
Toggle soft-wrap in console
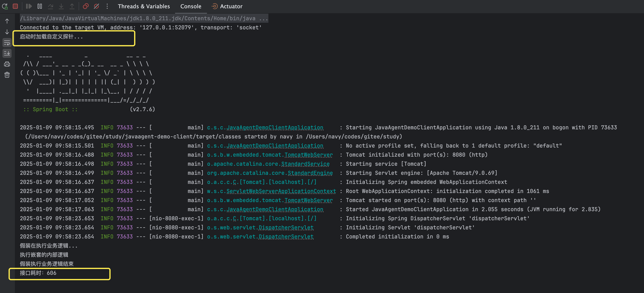[7, 43]
